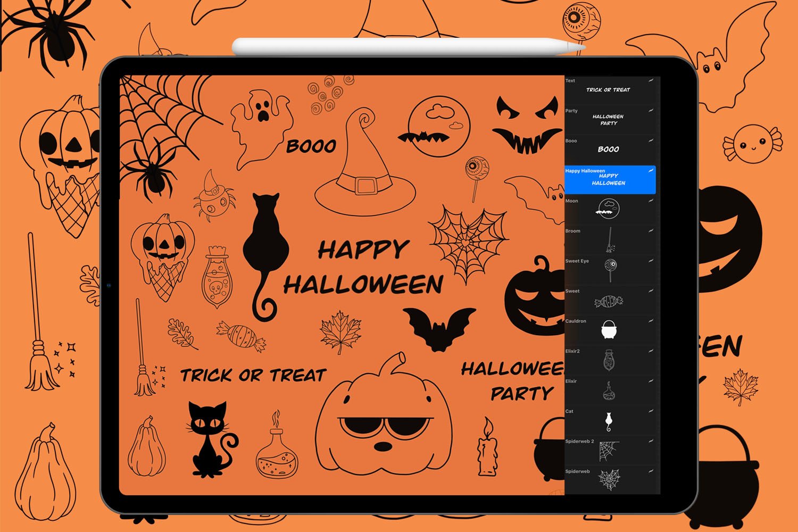Tap the Booo brush name
This screenshot has height=532, width=798.
(x=570, y=140)
